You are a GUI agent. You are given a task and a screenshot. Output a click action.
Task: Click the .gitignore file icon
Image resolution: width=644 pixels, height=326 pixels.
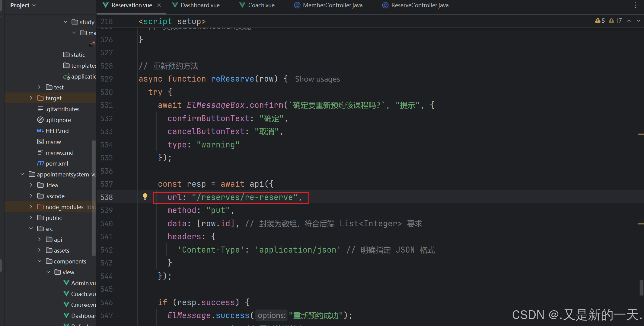[40, 120]
